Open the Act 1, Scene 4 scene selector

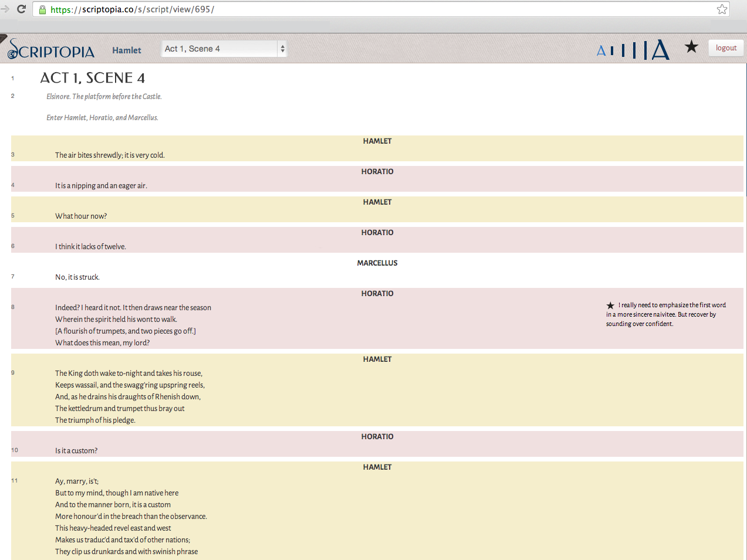(224, 49)
